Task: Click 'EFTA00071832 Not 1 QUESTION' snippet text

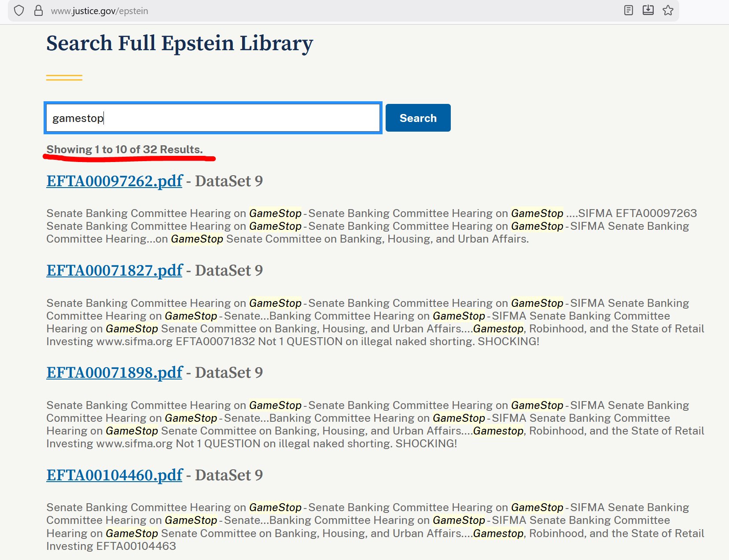Action: 259,341
